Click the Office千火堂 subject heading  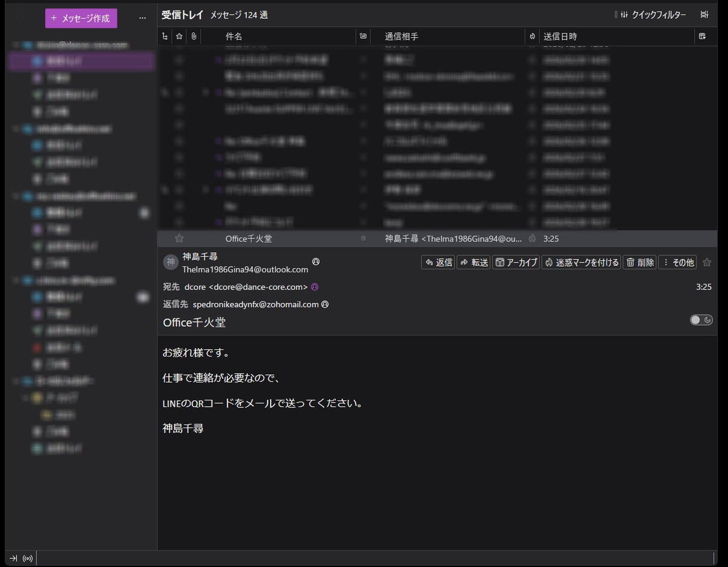[194, 323]
